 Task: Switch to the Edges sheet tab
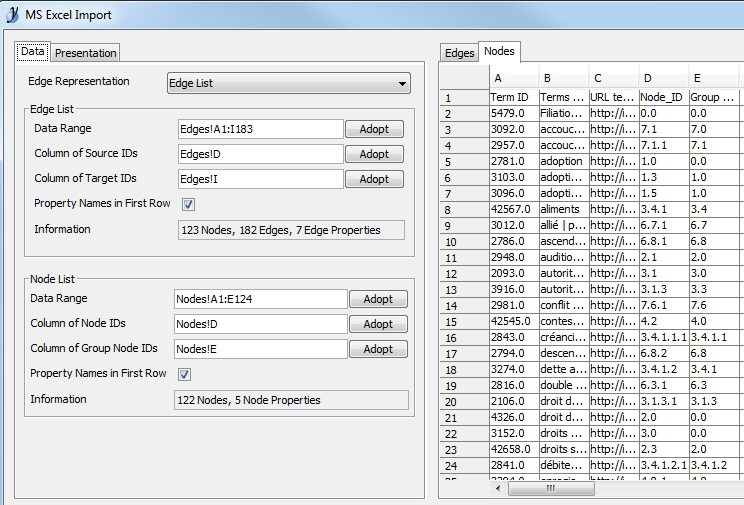click(459, 53)
